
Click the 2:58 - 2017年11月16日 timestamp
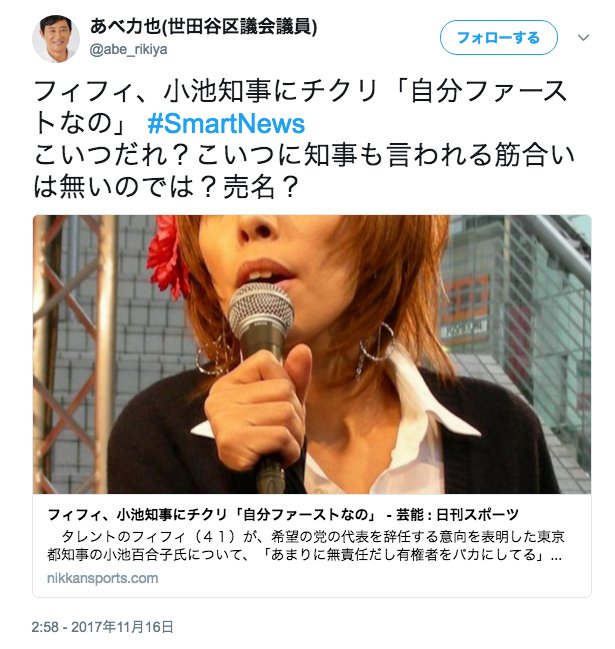(x=103, y=626)
